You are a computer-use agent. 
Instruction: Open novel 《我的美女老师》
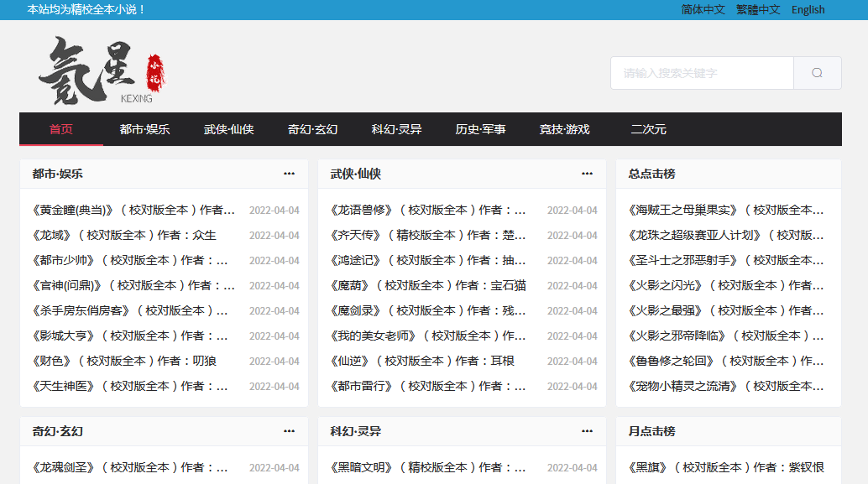pyautogui.click(x=428, y=336)
